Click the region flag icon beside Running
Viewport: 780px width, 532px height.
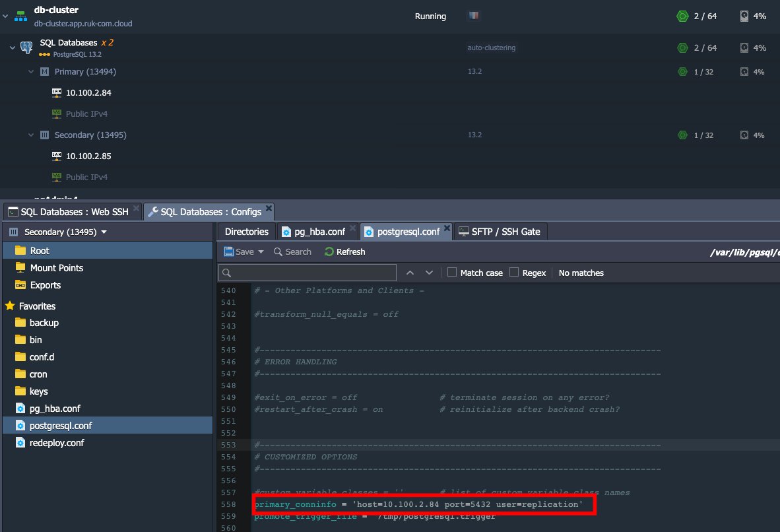point(474,16)
